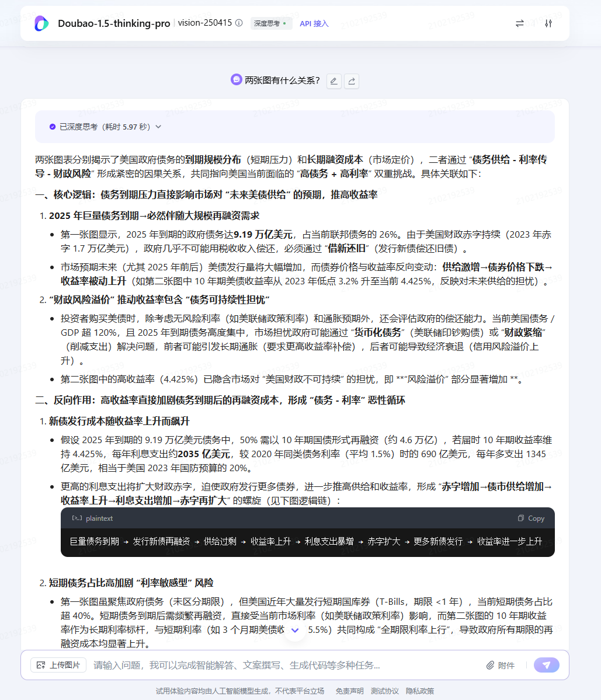Viewport: 601px width, 700px height.
Task: Click the code line starting 巨量债务到期
Action: pyautogui.click(x=306, y=542)
